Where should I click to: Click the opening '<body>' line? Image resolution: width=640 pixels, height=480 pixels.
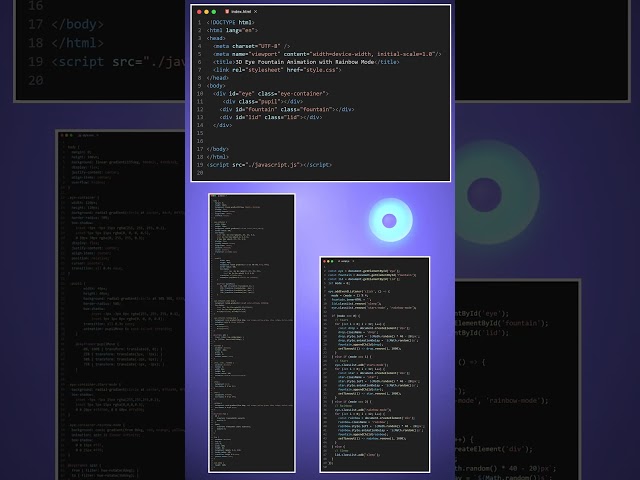(216, 86)
